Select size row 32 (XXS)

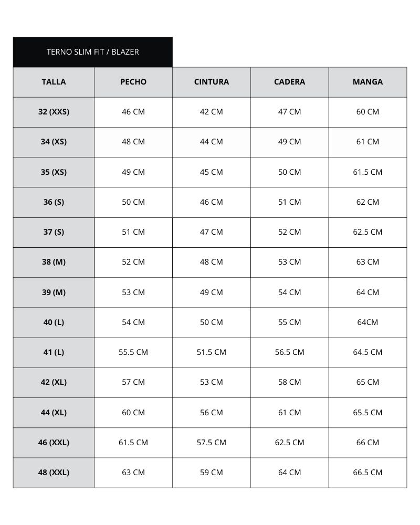(x=54, y=112)
